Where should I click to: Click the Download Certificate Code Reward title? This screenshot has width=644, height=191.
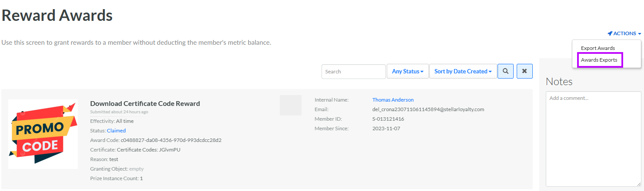coord(145,103)
